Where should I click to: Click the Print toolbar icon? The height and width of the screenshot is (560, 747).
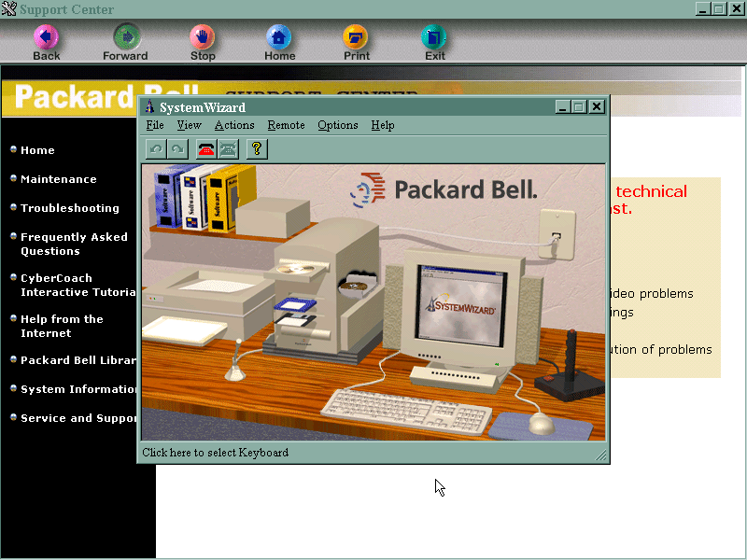(356, 37)
